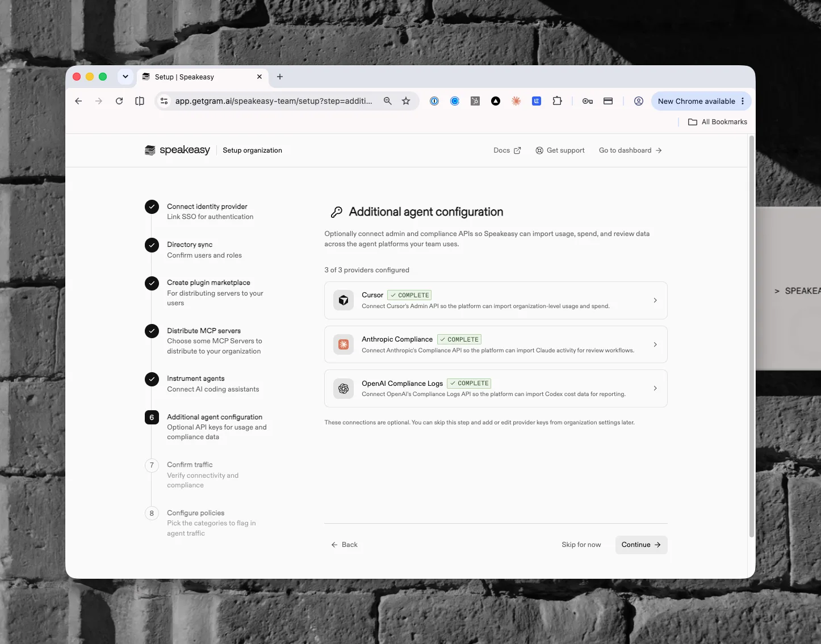The width and height of the screenshot is (821, 644).
Task: Click the Anthropic Compliance provider icon
Action: 344,344
